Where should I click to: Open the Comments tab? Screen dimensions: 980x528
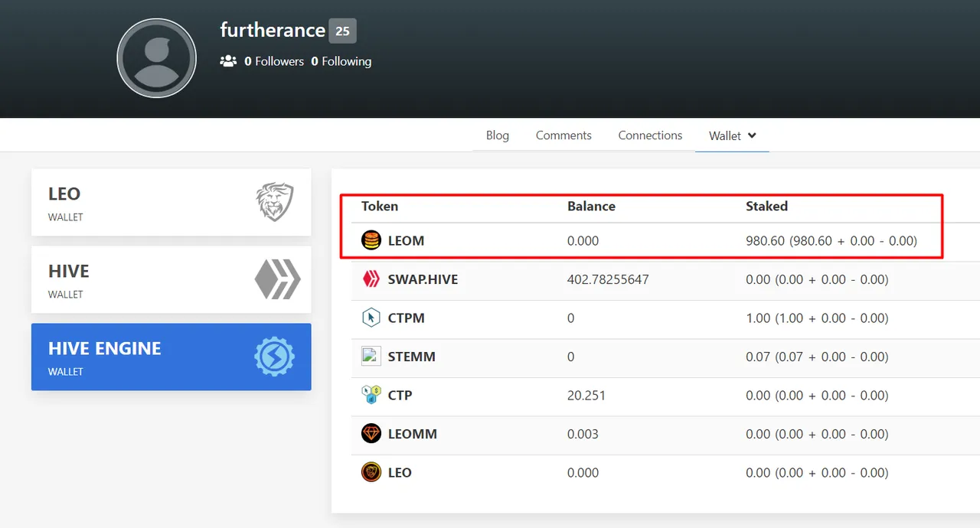pos(563,135)
